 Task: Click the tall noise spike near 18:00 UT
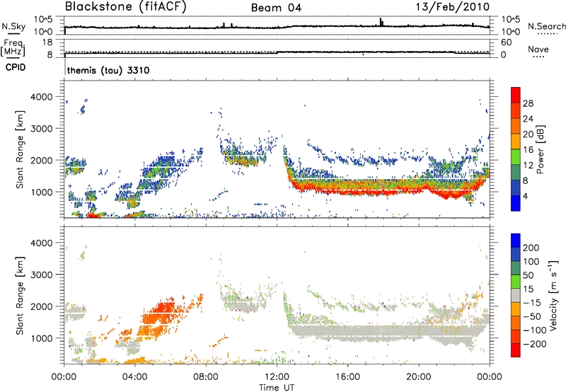pyautogui.click(x=381, y=22)
